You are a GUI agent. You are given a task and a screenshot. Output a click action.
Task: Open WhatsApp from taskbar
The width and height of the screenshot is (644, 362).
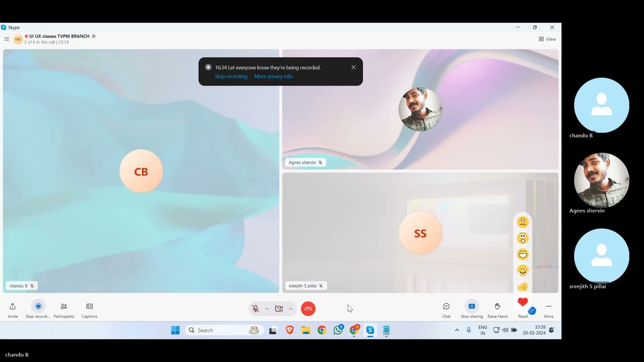click(338, 330)
